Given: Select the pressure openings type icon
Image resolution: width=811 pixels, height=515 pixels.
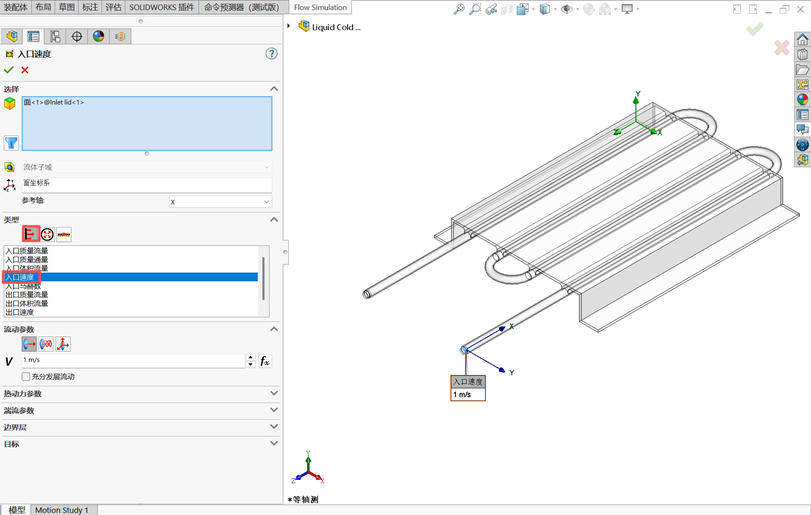Looking at the screenshot, I should (x=47, y=234).
